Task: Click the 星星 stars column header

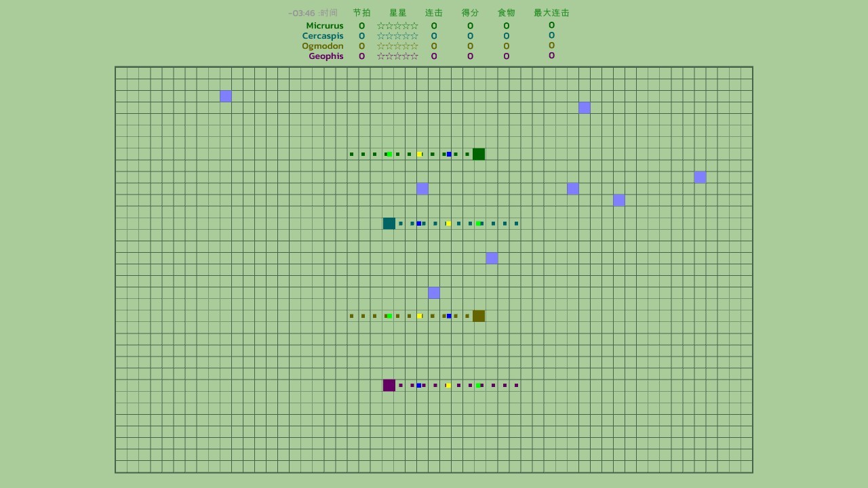Action: 398,13
